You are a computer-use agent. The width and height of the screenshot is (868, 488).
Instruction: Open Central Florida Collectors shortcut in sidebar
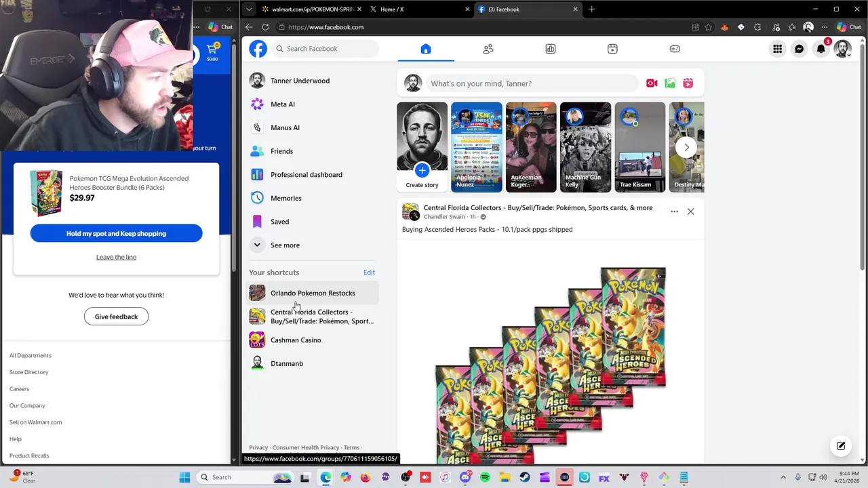tap(313, 317)
